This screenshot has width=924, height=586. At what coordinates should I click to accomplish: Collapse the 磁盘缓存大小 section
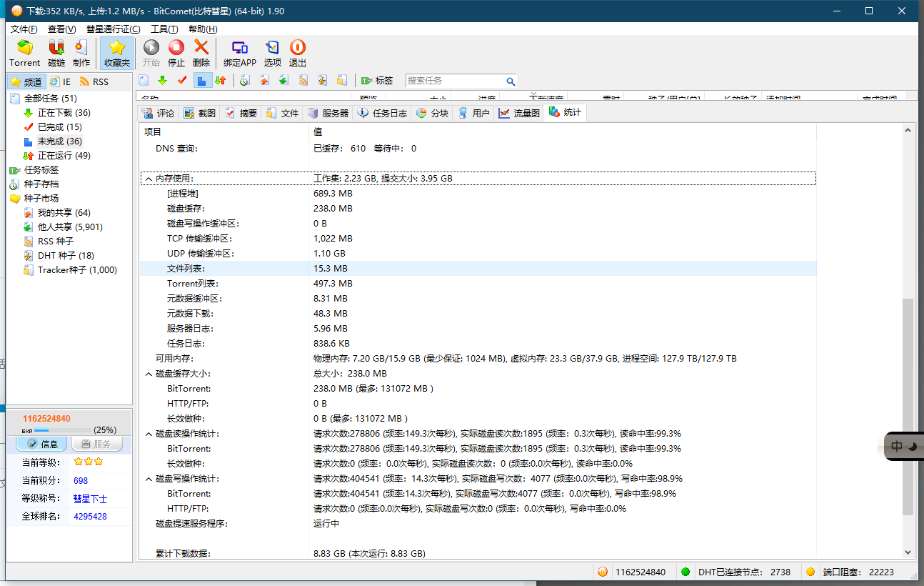[148, 374]
